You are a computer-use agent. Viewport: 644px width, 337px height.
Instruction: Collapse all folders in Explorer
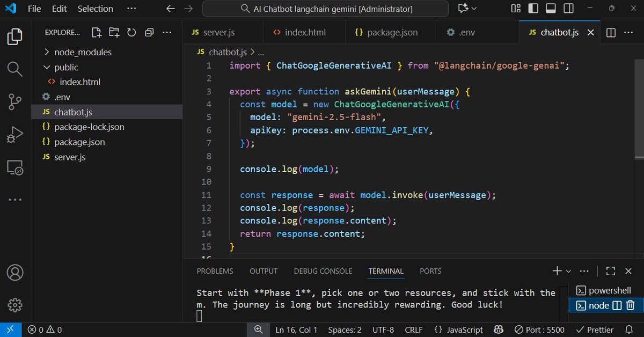coord(149,32)
